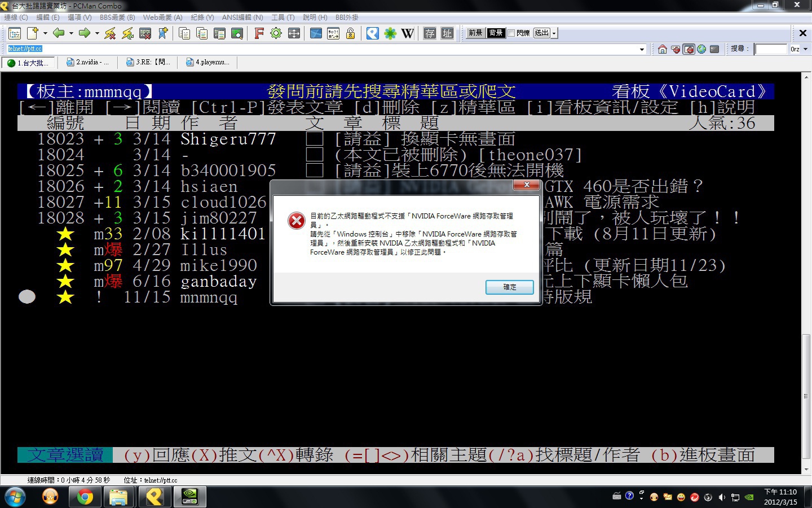Click the 送出 send button
The height and width of the screenshot is (508, 812).
(541, 33)
